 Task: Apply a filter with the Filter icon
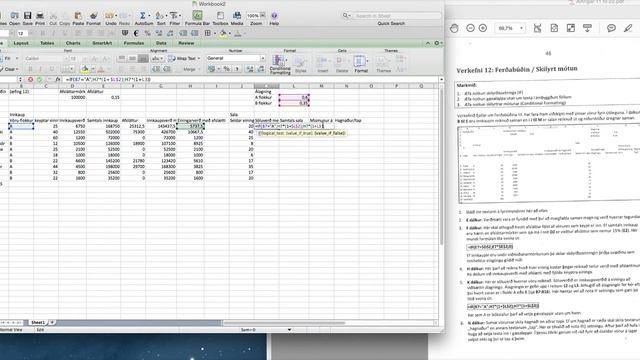(x=174, y=16)
